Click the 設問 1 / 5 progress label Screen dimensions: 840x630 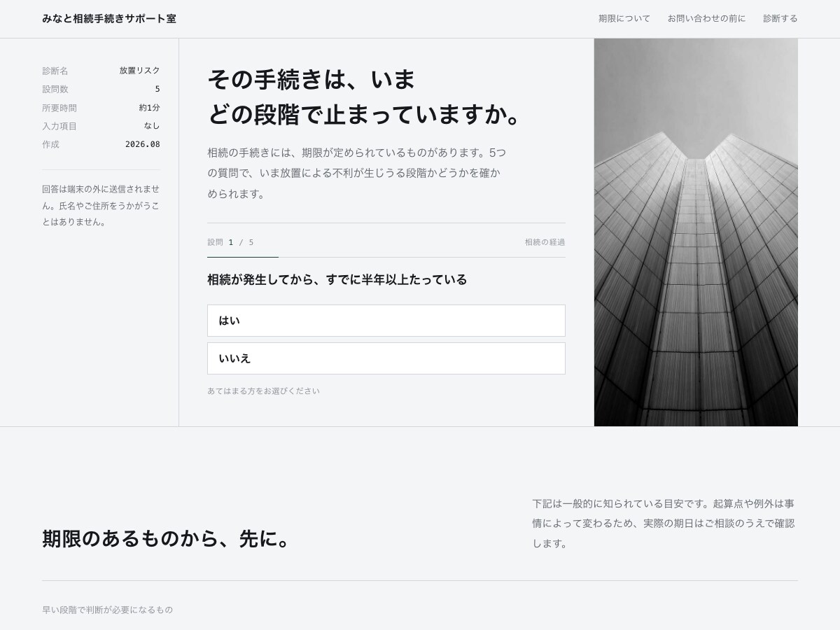click(x=230, y=242)
